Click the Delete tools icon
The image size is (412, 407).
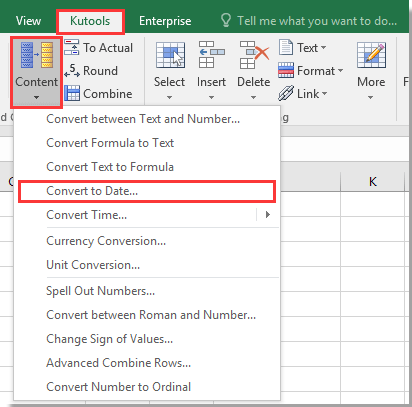pos(254,55)
